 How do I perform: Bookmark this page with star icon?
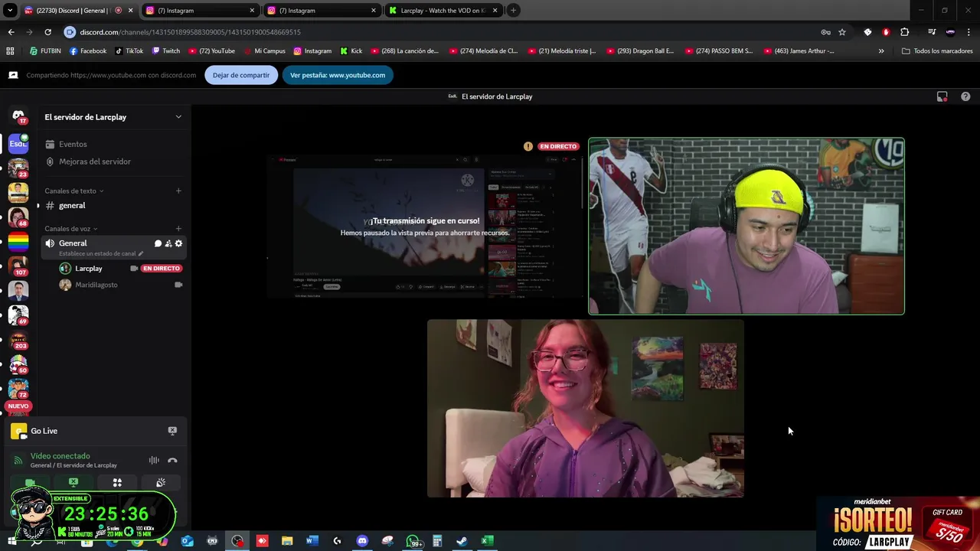coord(842,32)
